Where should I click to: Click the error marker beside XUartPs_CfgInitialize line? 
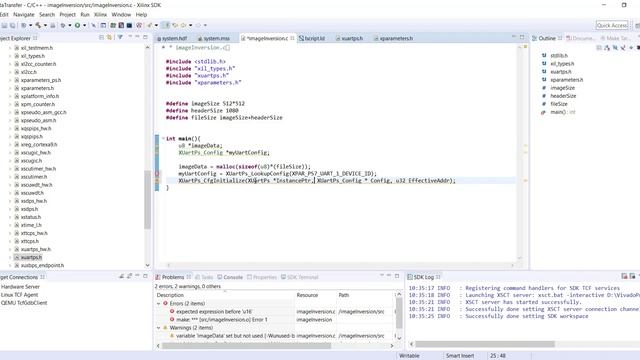pyautogui.click(x=157, y=181)
